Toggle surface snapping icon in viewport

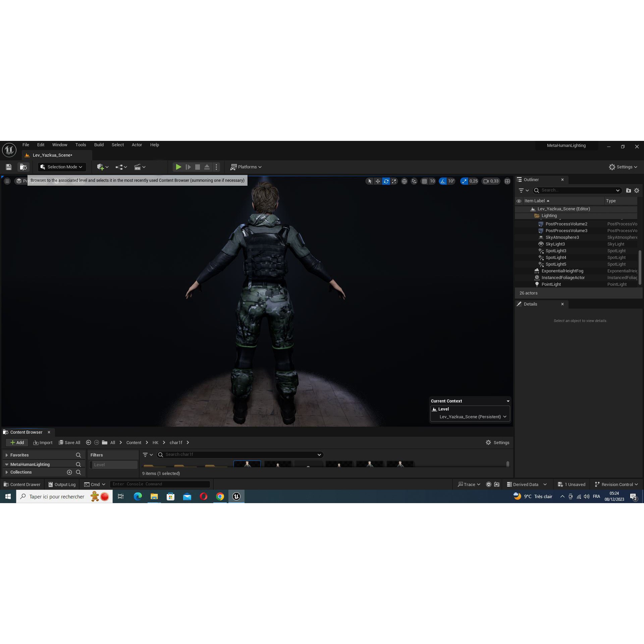click(414, 181)
